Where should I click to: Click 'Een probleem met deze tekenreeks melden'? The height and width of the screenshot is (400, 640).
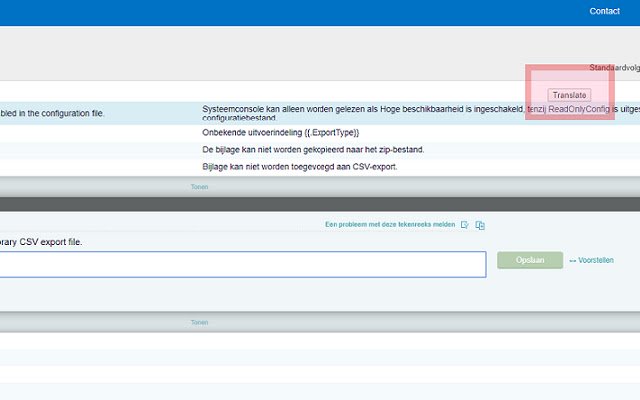390,224
